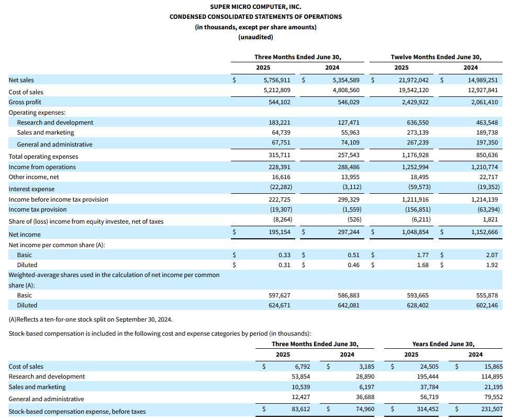Click stock compensation R&D value 53,854
512x420 pixels.
click(300, 377)
